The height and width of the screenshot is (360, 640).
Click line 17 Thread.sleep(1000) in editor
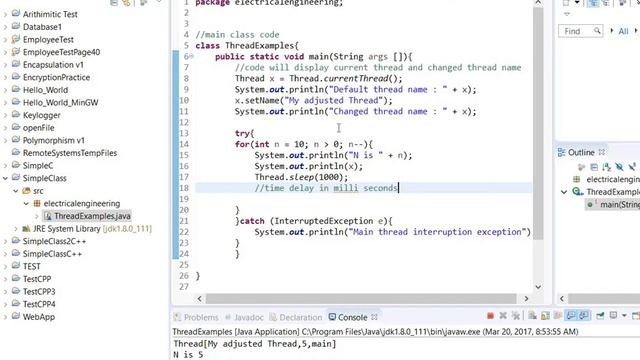tap(301, 177)
